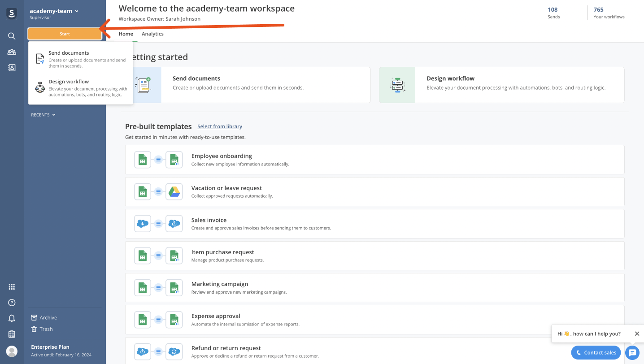Collapse the RECENTS section
Image resolution: width=644 pixels, height=364 pixels.
[43, 114]
